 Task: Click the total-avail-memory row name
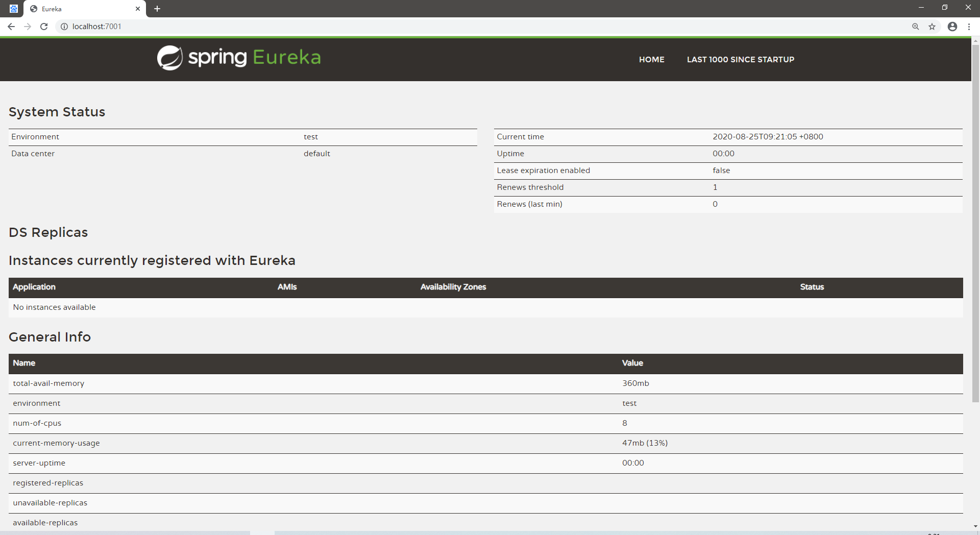tap(48, 383)
